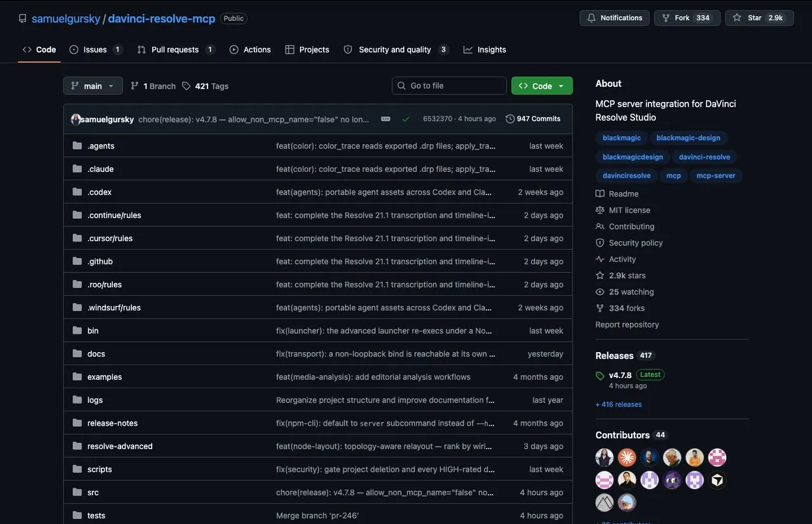Image resolution: width=812 pixels, height=524 pixels.
Task: Click the folder icon for docs
Action: coord(77,353)
